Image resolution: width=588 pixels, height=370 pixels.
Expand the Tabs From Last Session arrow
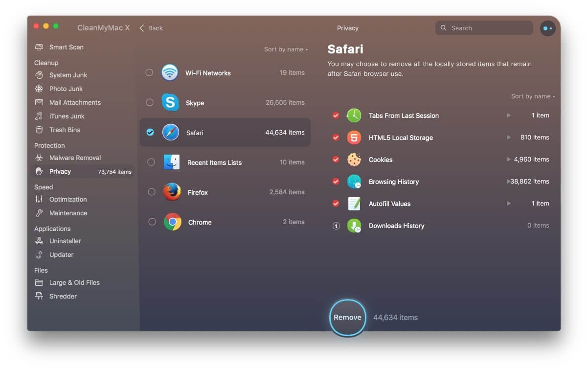pyautogui.click(x=509, y=116)
